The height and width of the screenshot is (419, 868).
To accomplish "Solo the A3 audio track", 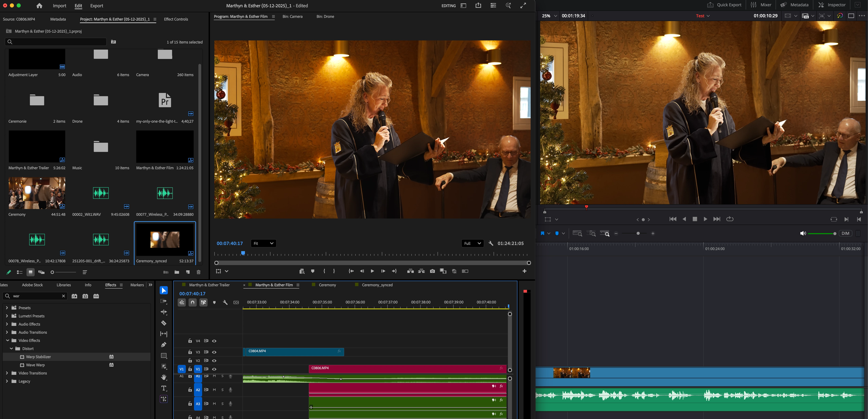I will click(x=222, y=404).
